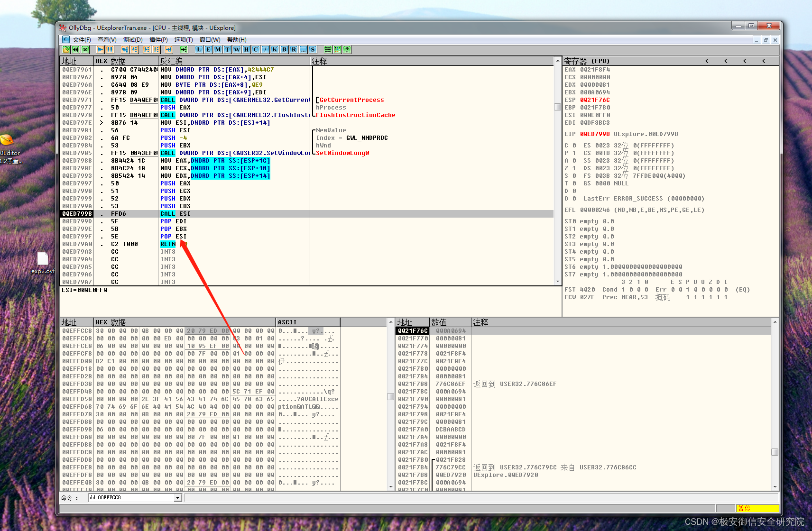Viewport: 812px width, 531px height.
Task: Open the 查看(V) menu
Action: (x=107, y=40)
